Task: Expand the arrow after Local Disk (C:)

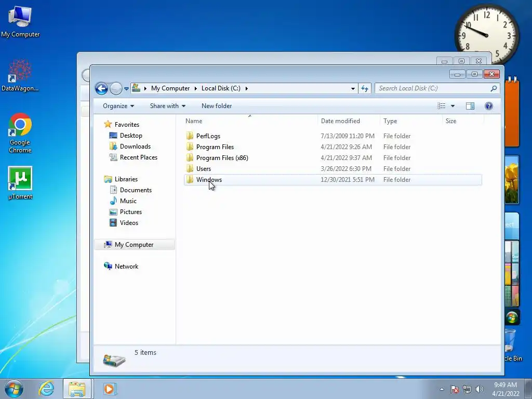Action: pyautogui.click(x=247, y=88)
